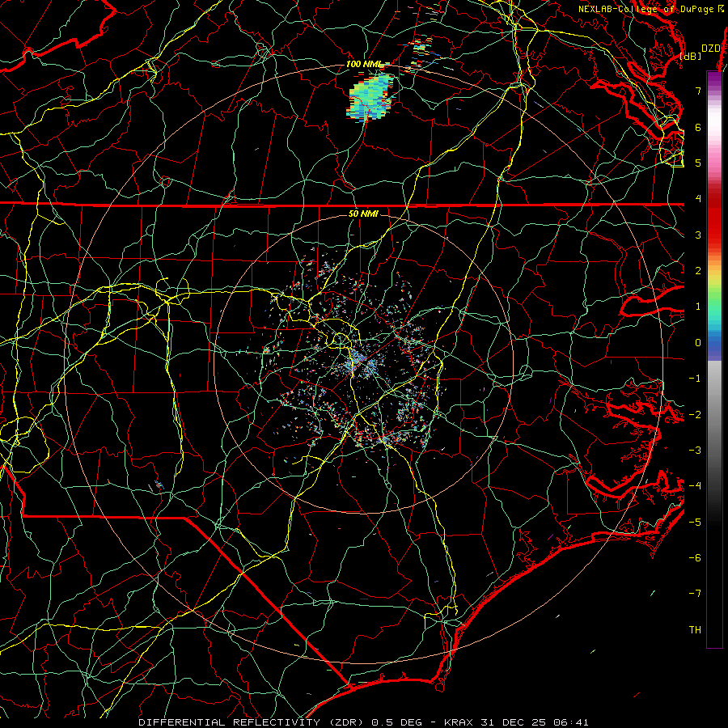Click the 2 tick label on the scale

(x=698, y=271)
